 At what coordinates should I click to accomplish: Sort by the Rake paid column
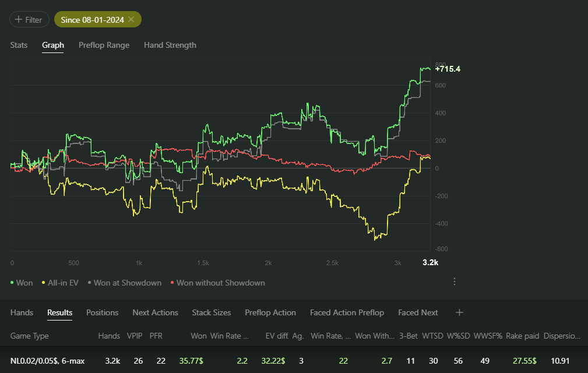522,336
